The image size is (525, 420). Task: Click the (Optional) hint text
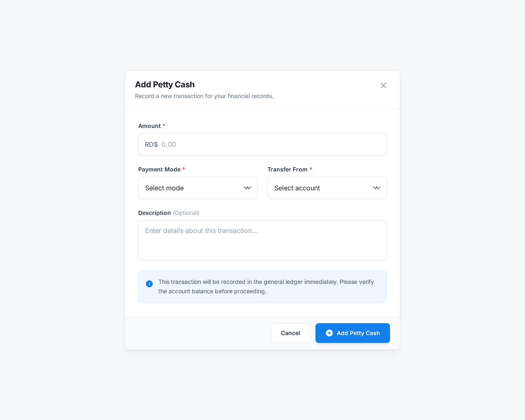186,213
